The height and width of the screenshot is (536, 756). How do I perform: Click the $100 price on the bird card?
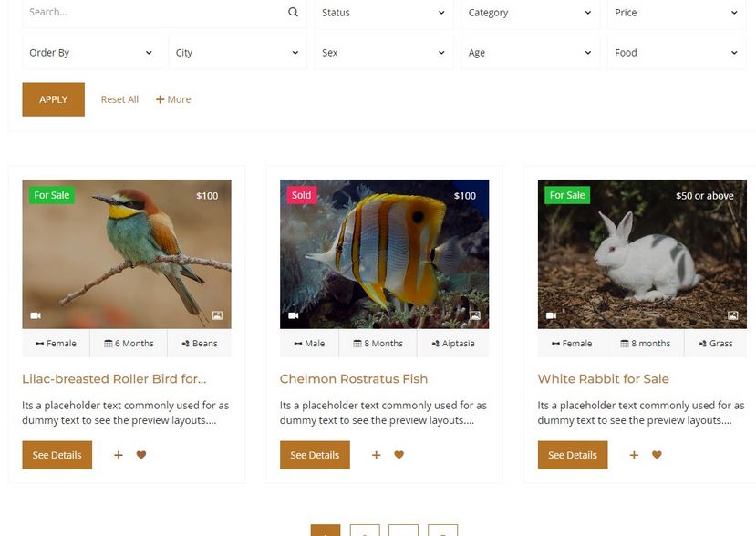pos(207,196)
